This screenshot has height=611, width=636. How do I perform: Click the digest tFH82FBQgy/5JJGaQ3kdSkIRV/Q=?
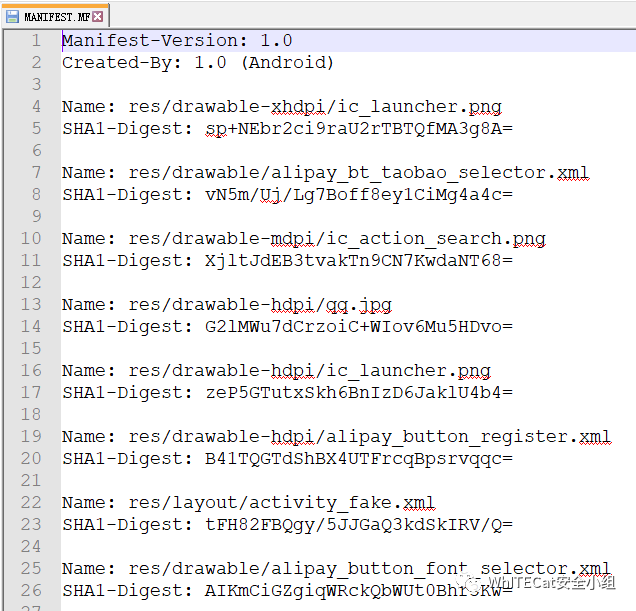point(359,525)
